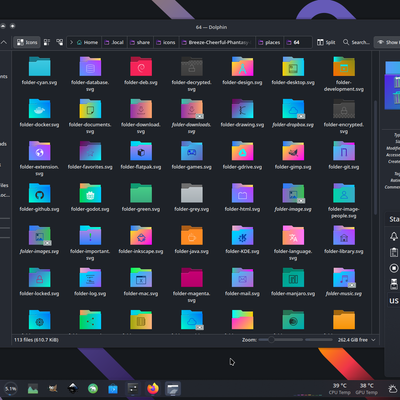
Task: Open Firefox from the taskbar
Action: pyautogui.click(x=153, y=388)
